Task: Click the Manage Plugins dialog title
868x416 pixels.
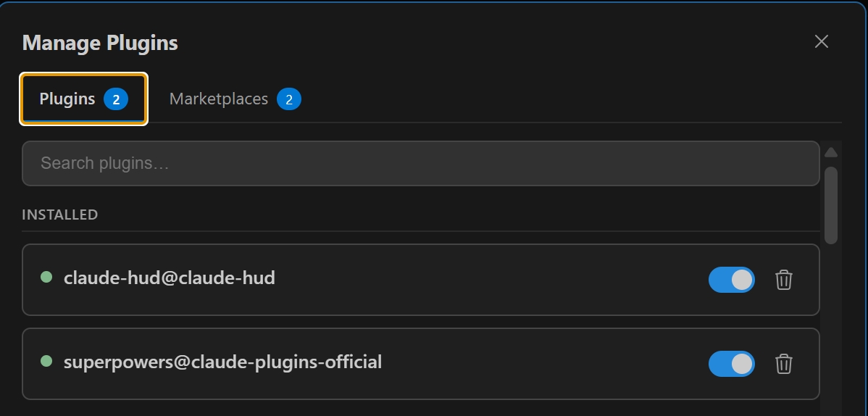Action: click(x=100, y=43)
